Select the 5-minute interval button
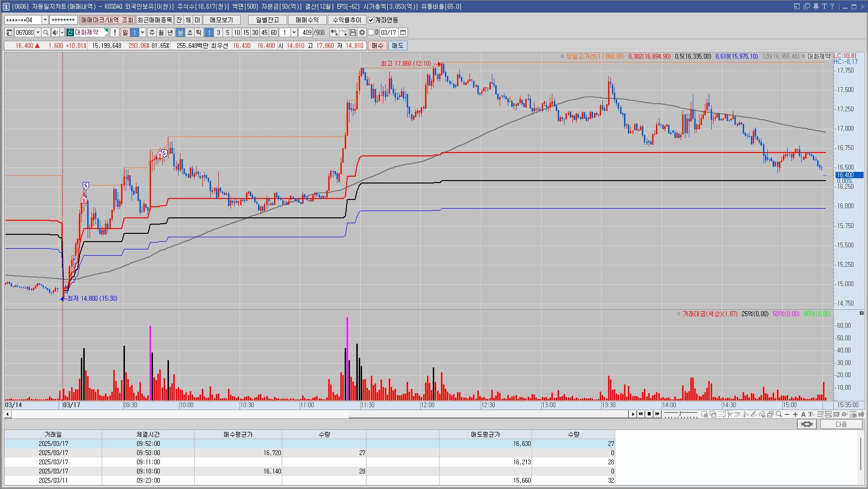Viewport: 868px width, 489px height. [x=228, y=32]
